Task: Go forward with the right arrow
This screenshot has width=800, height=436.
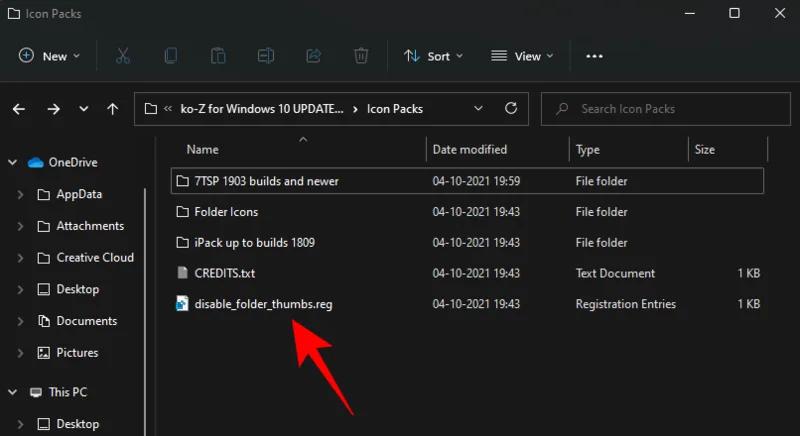Action: [53, 109]
